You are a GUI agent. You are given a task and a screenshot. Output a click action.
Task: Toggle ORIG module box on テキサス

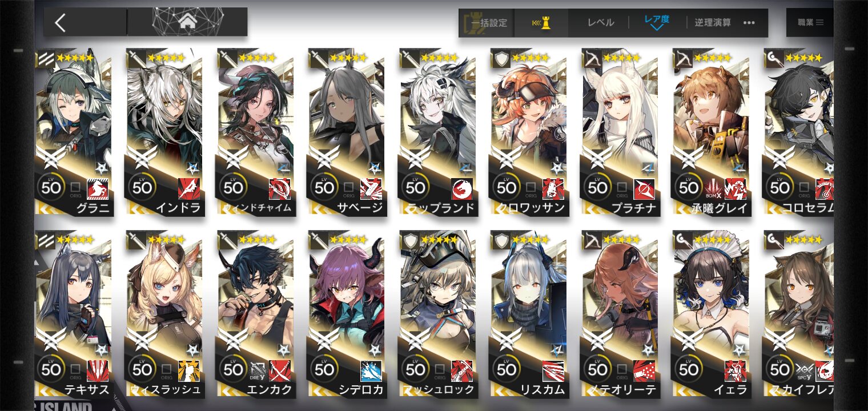(75, 370)
